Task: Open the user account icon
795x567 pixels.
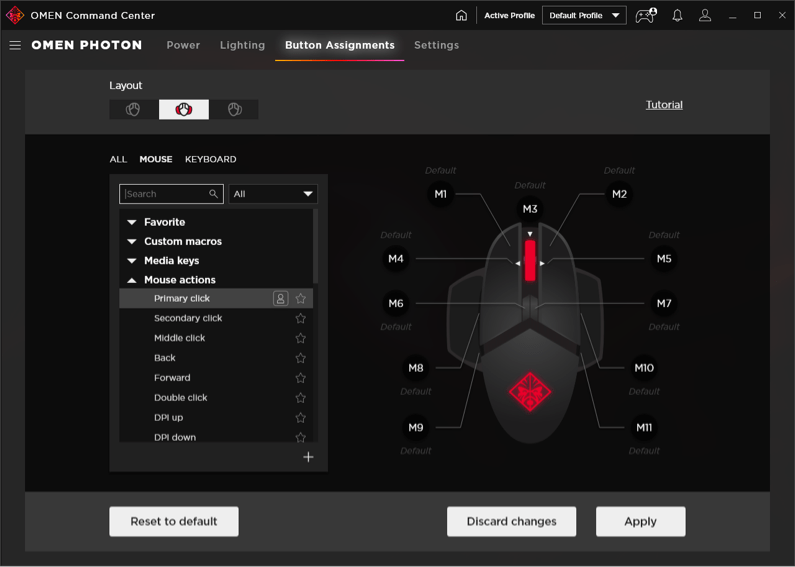Action: coord(705,16)
